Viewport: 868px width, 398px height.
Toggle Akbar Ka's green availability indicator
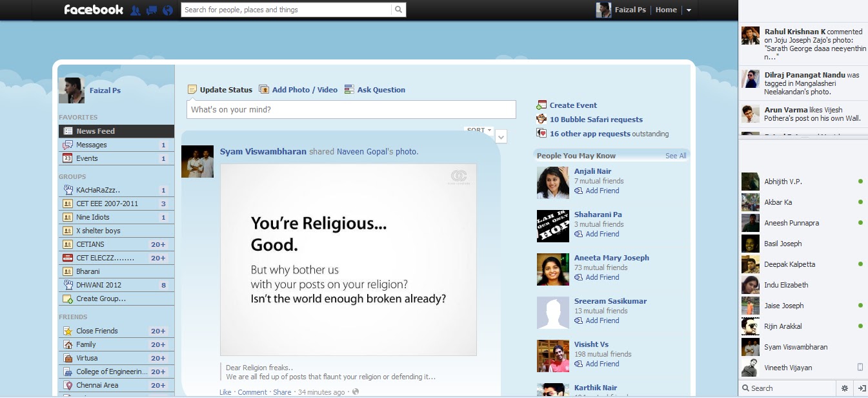click(859, 202)
